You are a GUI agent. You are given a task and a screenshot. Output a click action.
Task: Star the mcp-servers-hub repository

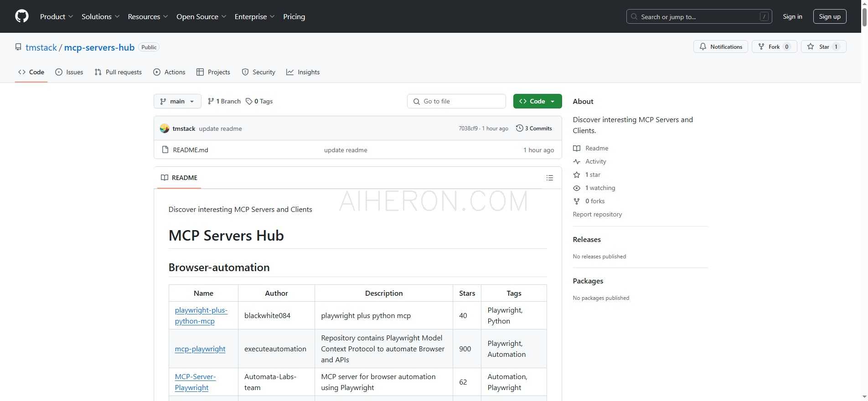tap(824, 46)
